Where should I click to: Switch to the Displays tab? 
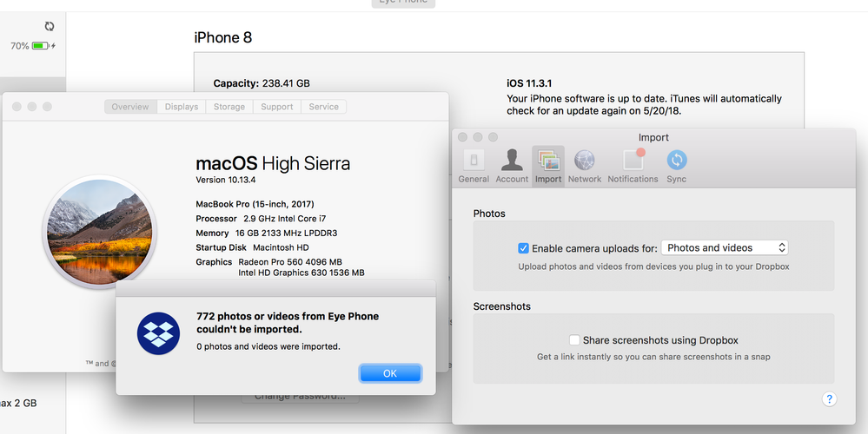[182, 107]
